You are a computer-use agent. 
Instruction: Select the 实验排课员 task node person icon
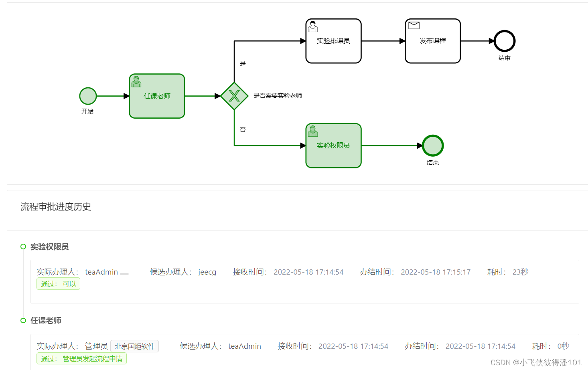313,26
